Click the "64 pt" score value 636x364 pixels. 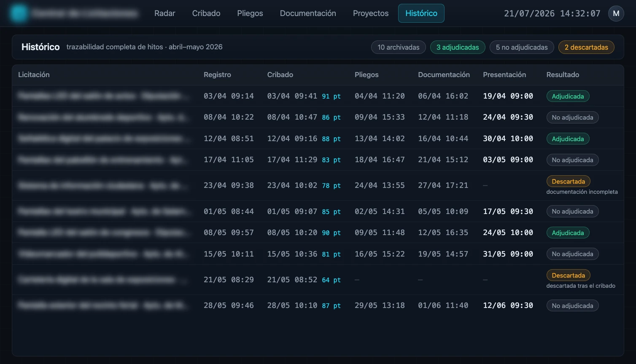click(x=331, y=280)
